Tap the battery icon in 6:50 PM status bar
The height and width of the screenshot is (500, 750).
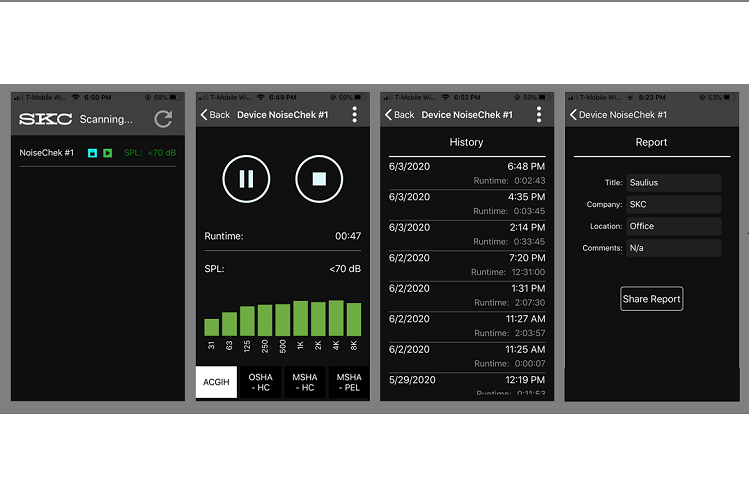[x=176, y=97]
